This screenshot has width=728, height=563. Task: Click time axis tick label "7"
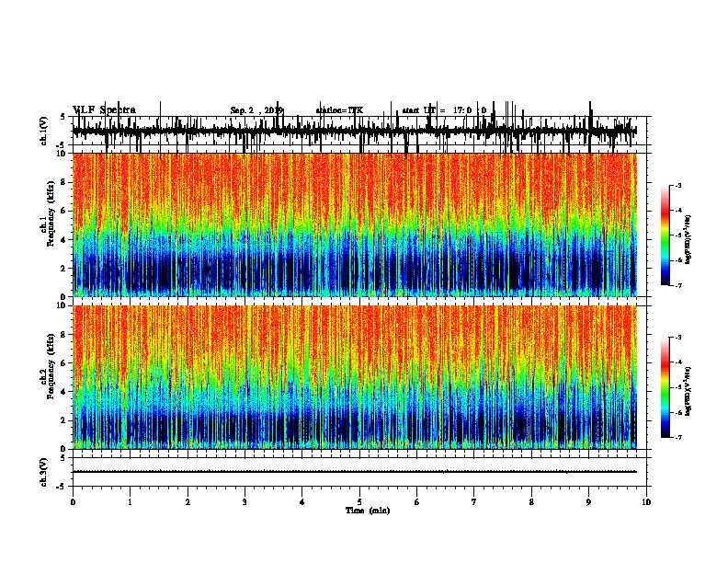pos(474,502)
